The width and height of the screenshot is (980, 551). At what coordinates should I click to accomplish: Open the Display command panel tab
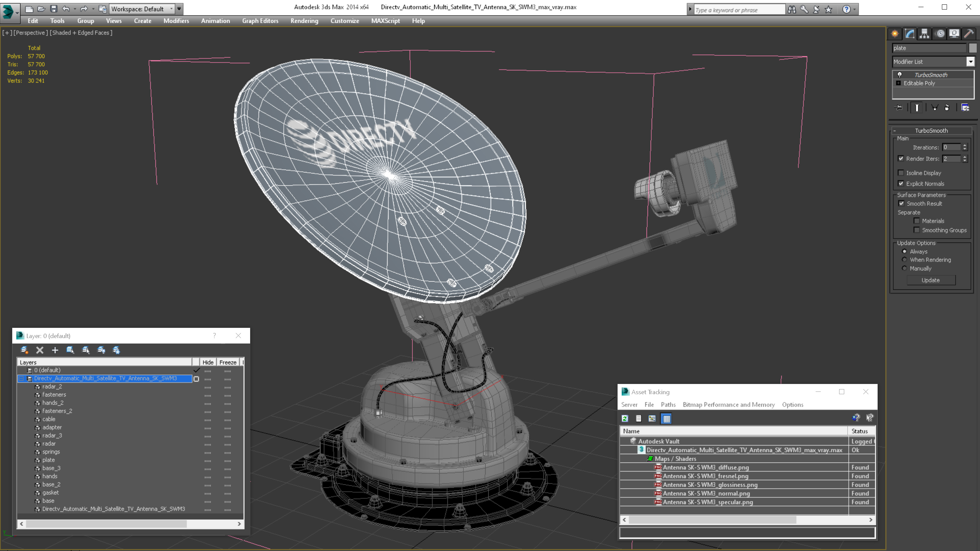[954, 34]
